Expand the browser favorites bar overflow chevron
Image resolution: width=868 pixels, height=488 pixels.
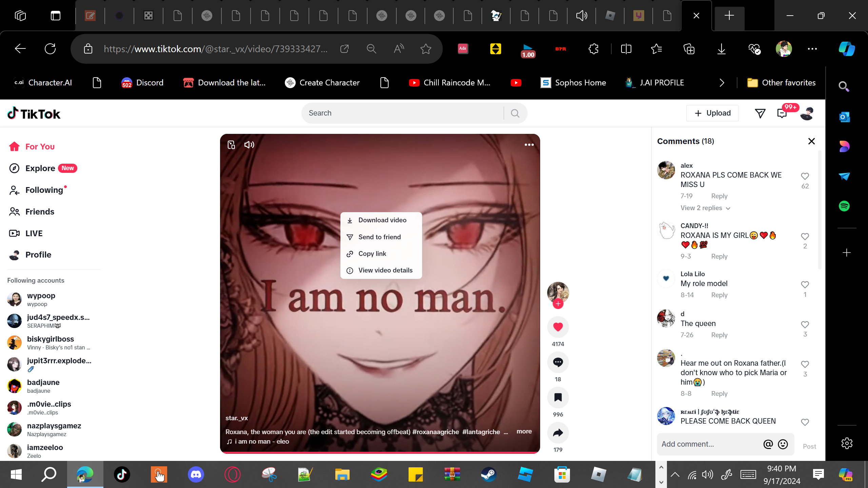tap(722, 83)
